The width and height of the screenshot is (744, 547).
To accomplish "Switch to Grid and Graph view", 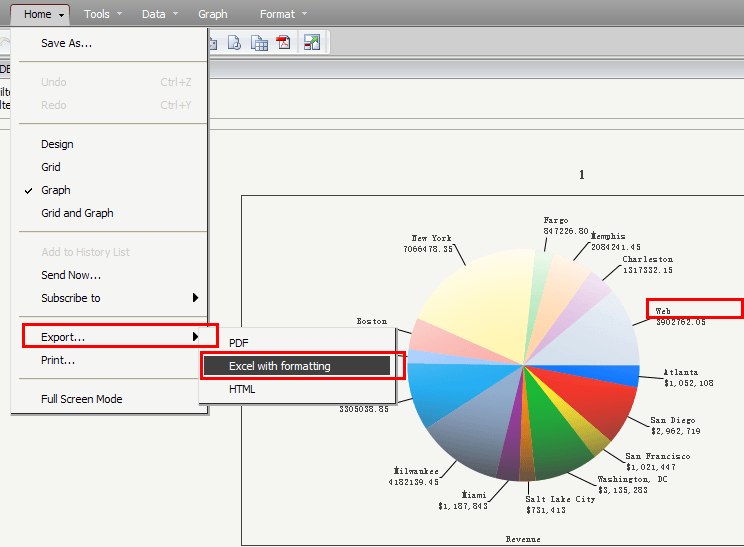I will [x=77, y=213].
